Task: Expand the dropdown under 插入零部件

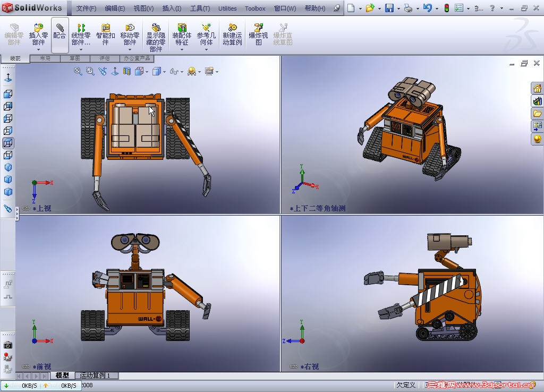Action: pos(38,49)
